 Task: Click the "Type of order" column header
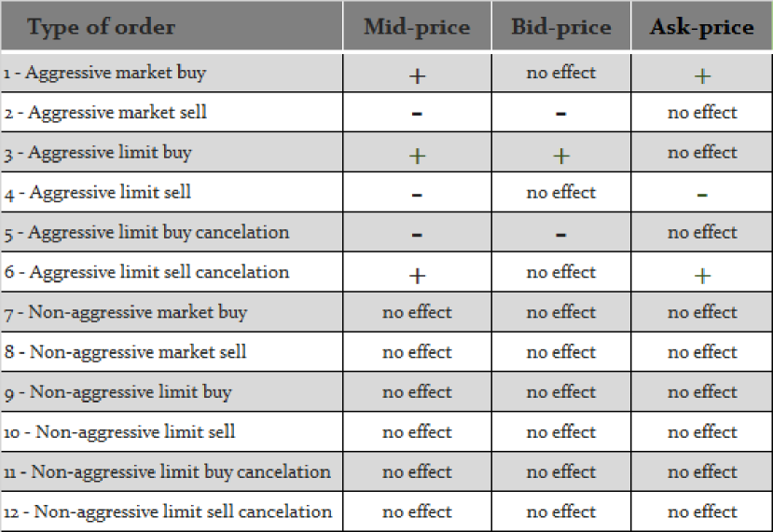pyautogui.click(x=101, y=27)
